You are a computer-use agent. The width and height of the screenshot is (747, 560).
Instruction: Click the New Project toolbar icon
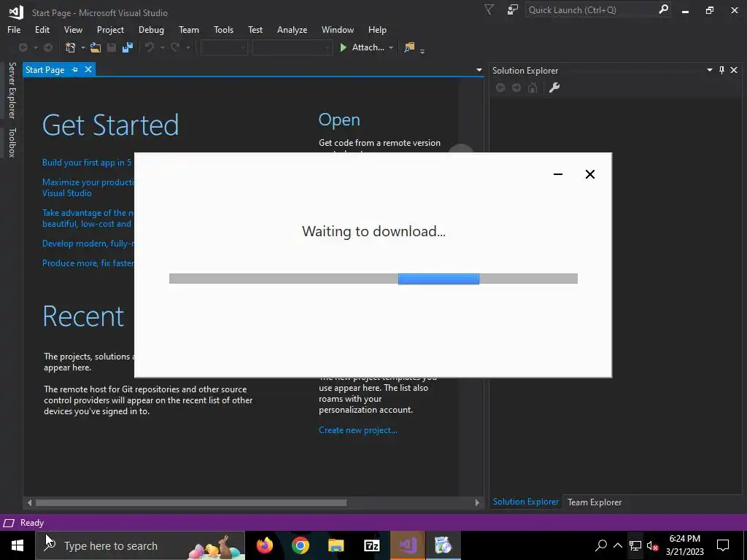(x=71, y=47)
